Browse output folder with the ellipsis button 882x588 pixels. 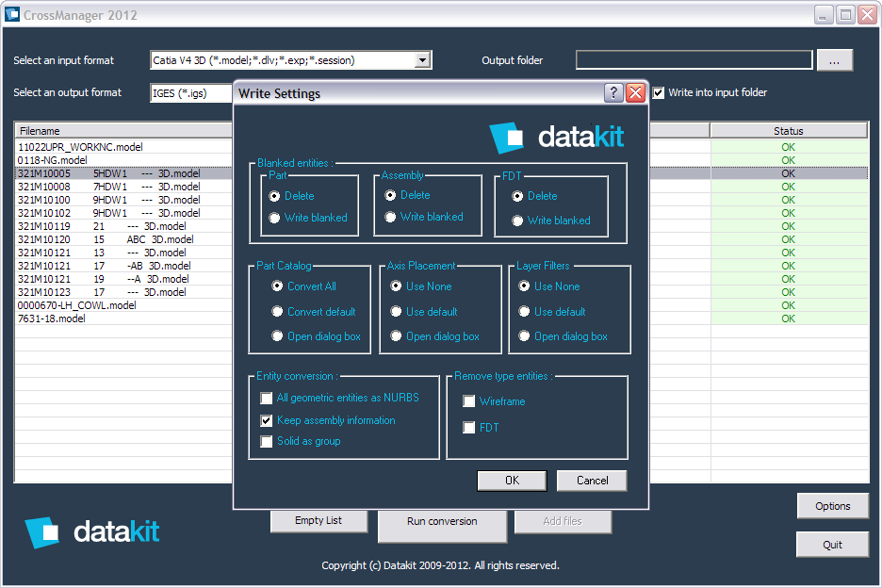pyautogui.click(x=834, y=60)
